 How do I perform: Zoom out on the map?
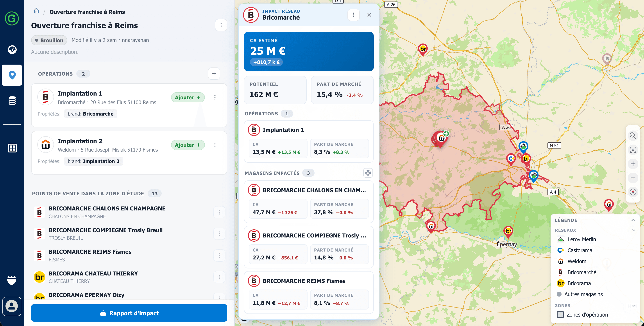click(633, 178)
